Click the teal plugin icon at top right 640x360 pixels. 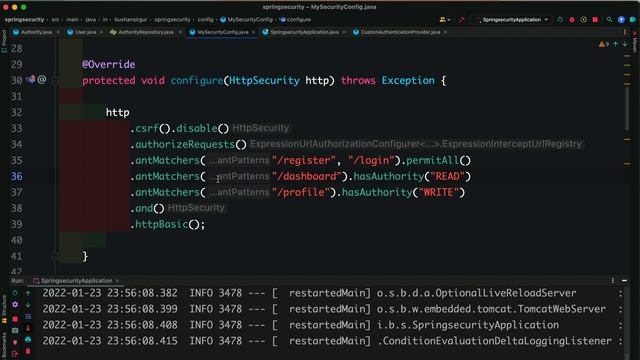[x=633, y=20]
